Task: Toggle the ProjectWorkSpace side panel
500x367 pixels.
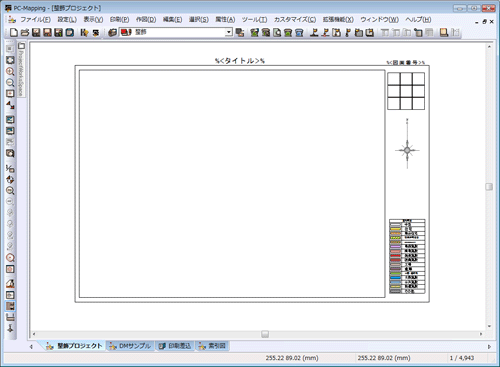Action: 21,69
